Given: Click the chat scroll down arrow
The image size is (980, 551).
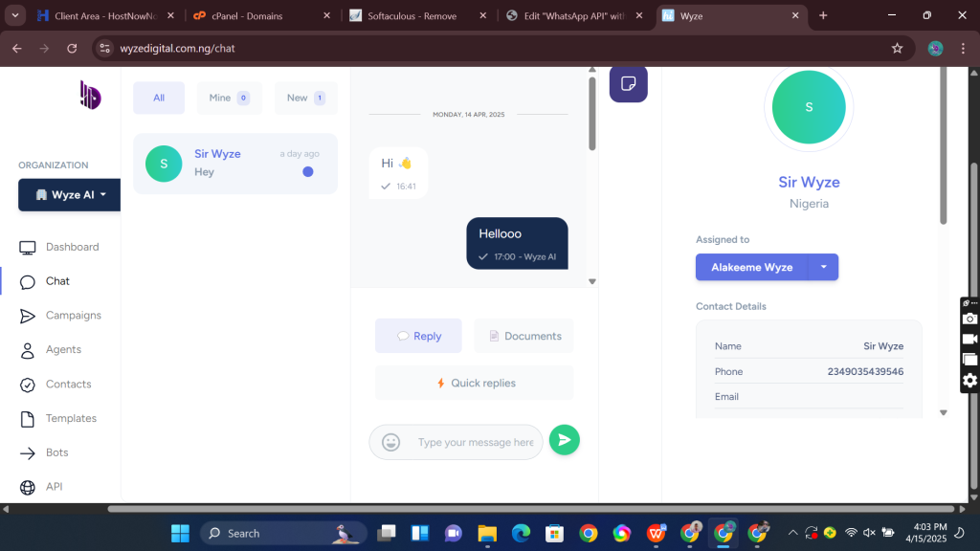Looking at the screenshot, I should pos(591,282).
